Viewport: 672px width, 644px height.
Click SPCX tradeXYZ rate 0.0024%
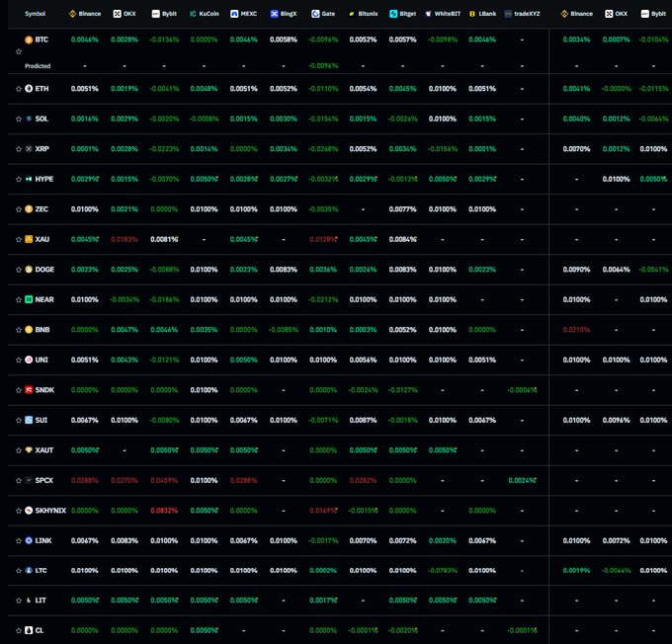(522, 480)
